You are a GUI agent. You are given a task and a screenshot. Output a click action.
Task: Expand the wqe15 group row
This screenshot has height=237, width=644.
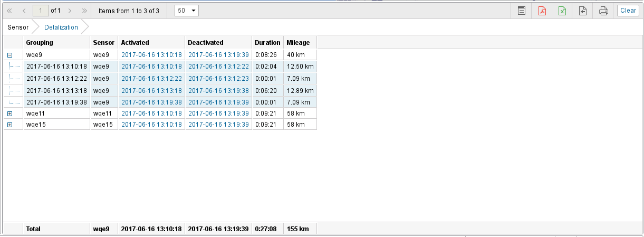point(9,125)
